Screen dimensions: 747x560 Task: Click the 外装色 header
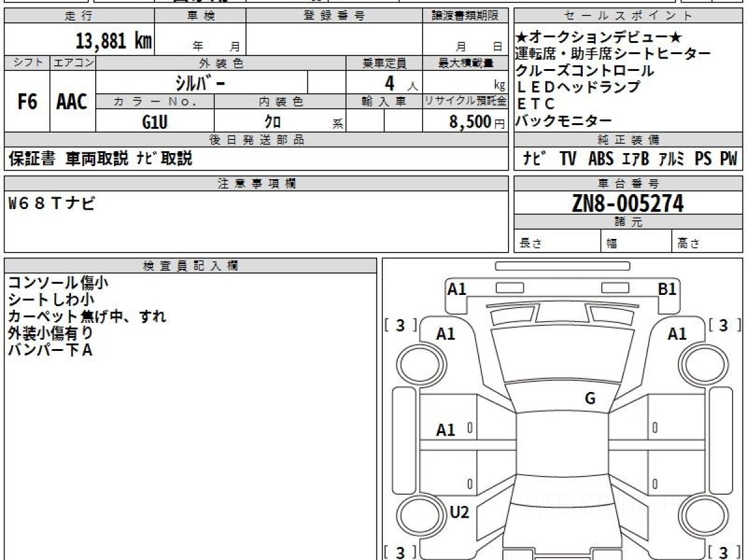(x=221, y=63)
